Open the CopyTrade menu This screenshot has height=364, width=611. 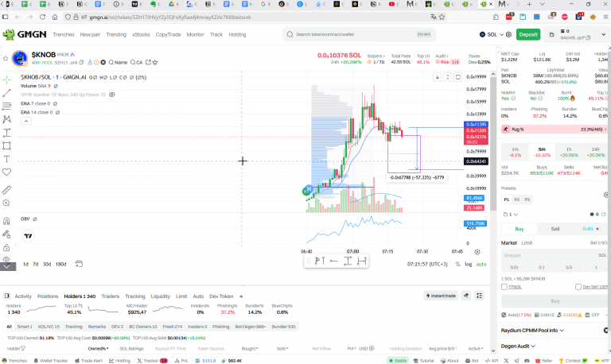click(168, 35)
